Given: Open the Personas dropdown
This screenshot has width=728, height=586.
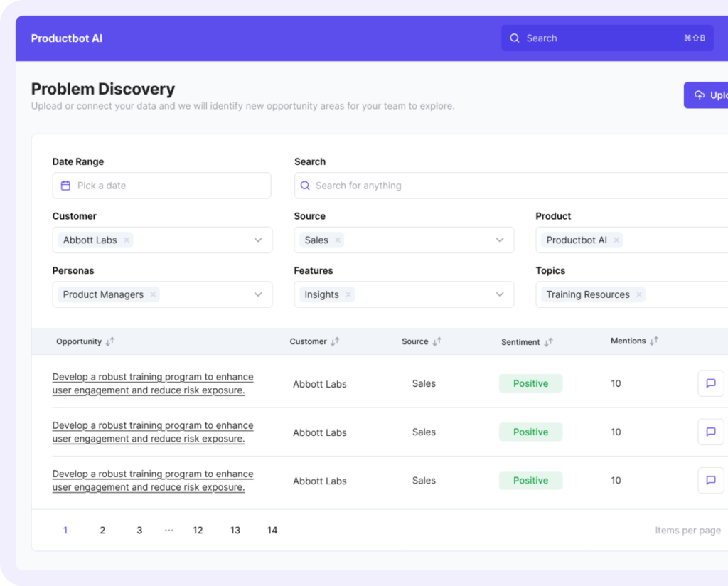Looking at the screenshot, I should (x=257, y=294).
